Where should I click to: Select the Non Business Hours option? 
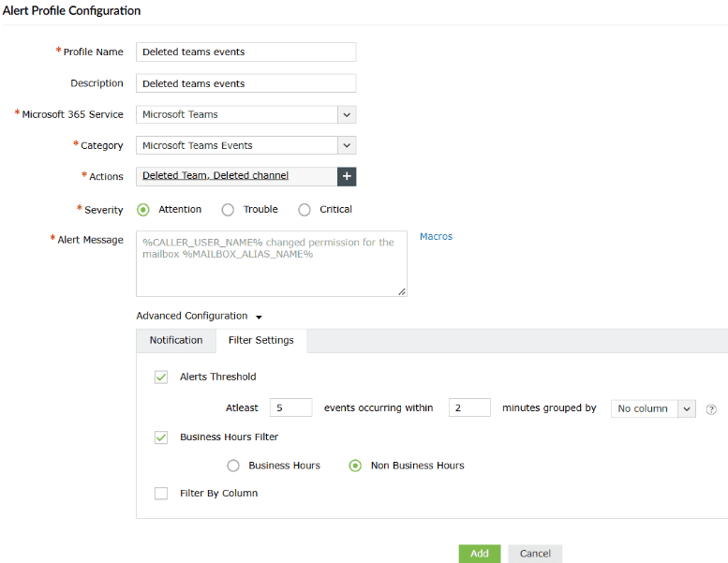pos(355,466)
